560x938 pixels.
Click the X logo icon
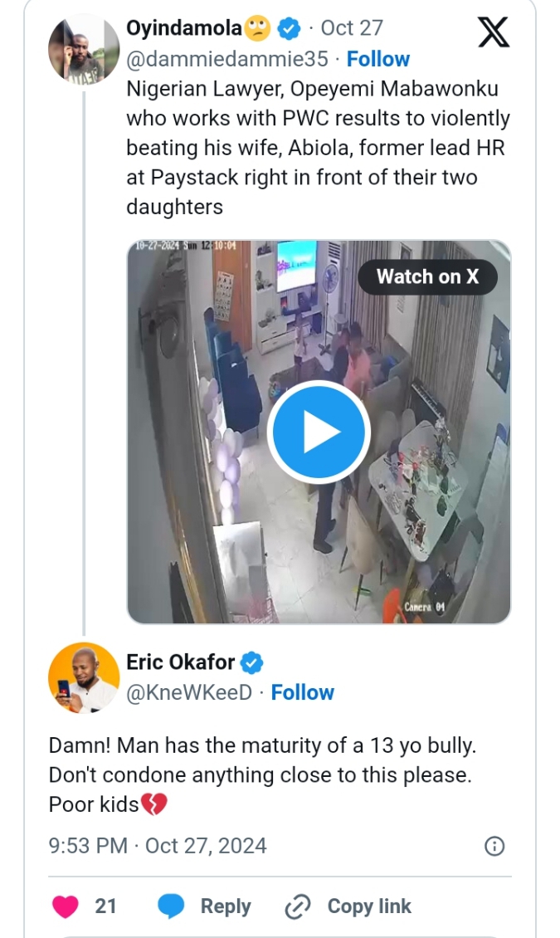pos(494,32)
